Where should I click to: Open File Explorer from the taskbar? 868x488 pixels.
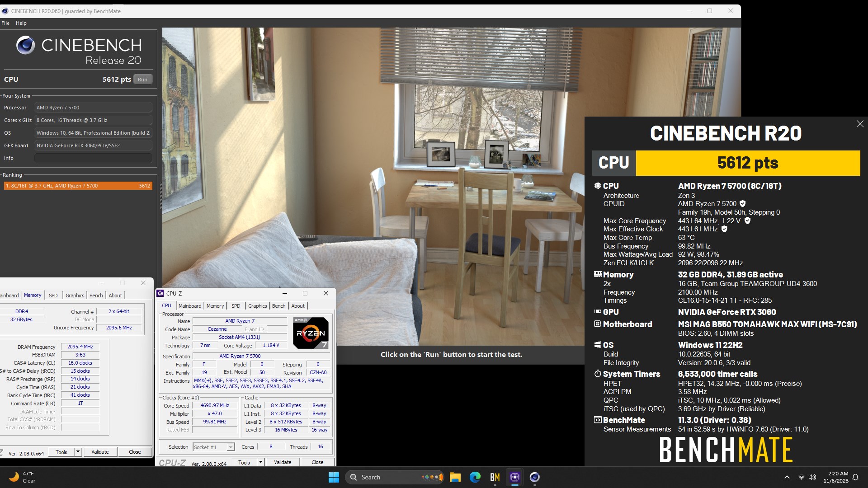(x=455, y=477)
